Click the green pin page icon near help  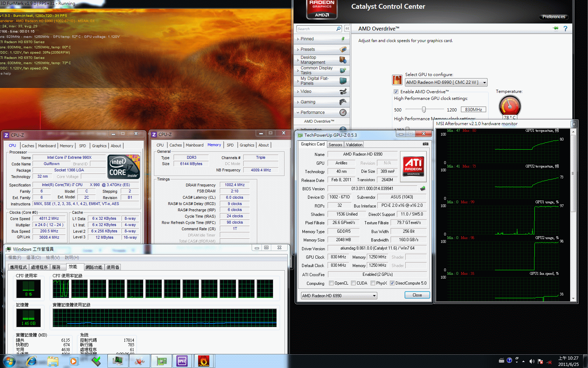point(555,28)
